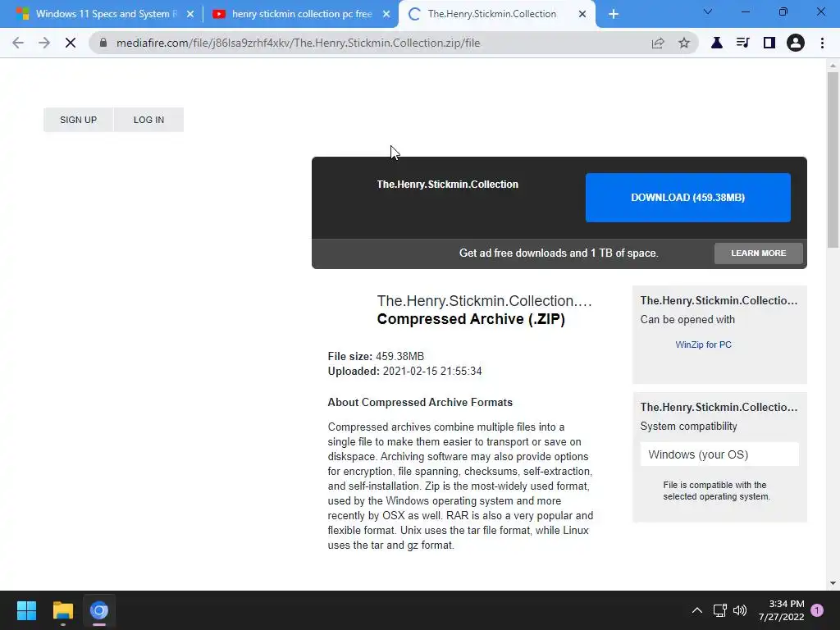Viewport: 840px width, 630px height.
Task: Share this page via the share icon
Action: pos(658,43)
